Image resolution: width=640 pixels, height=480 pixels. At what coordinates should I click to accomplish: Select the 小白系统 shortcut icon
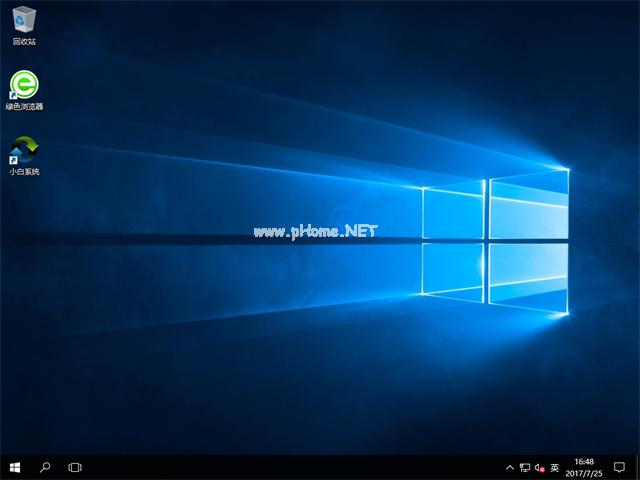[x=24, y=150]
